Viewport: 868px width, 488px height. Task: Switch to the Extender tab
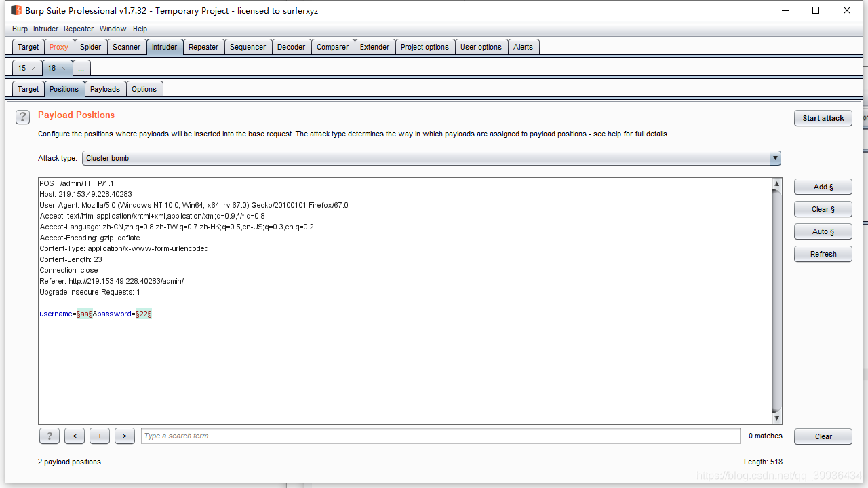click(x=375, y=47)
